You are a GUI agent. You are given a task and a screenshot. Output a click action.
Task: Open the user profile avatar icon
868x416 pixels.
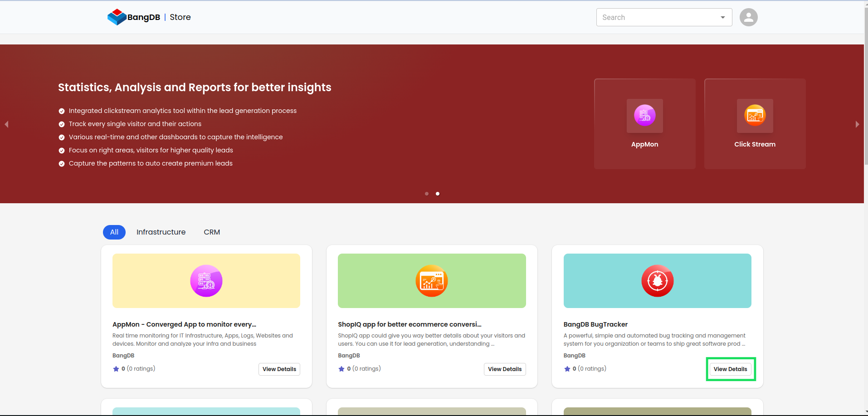point(748,17)
